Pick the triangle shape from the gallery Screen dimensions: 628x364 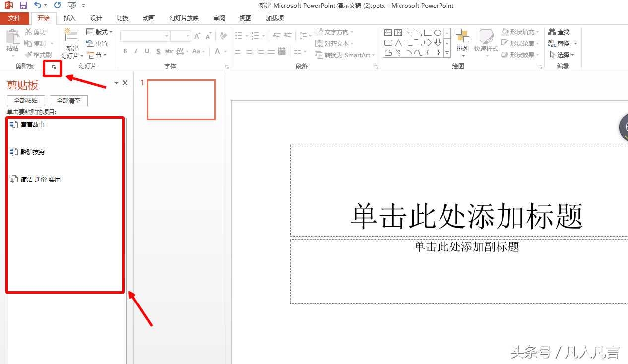click(x=398, y=43)
